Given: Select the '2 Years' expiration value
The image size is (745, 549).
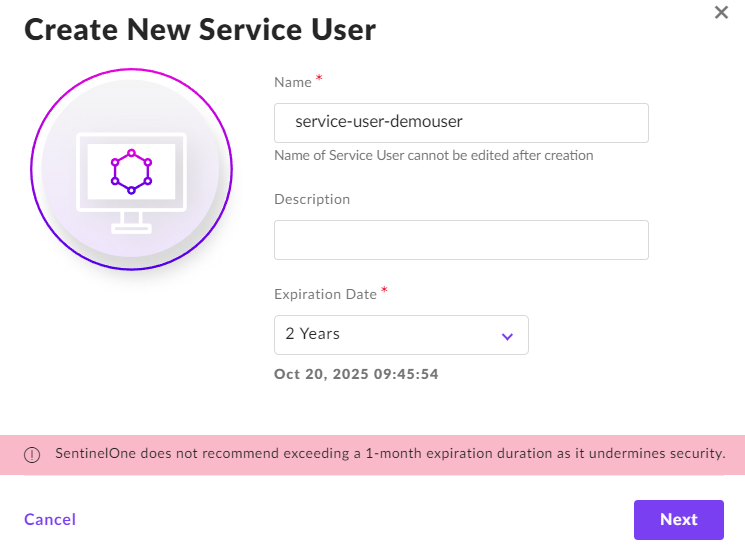Looking at the screenshot, I should point(313,334).
